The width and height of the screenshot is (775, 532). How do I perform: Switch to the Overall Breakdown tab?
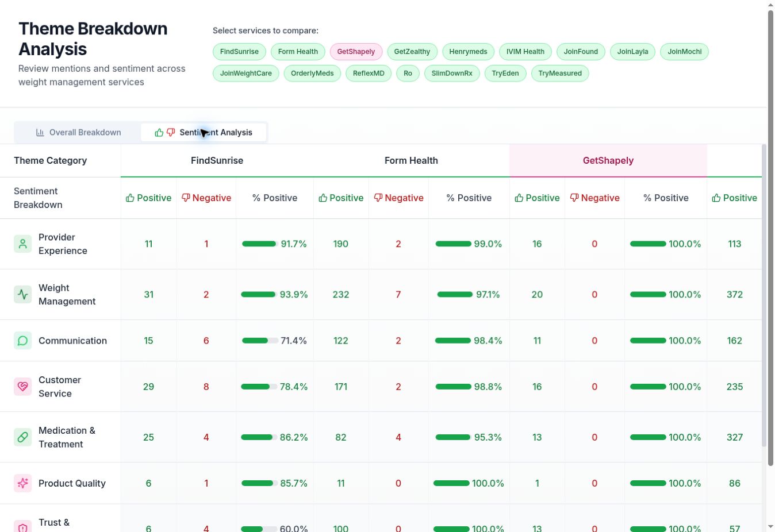point(78,132)
